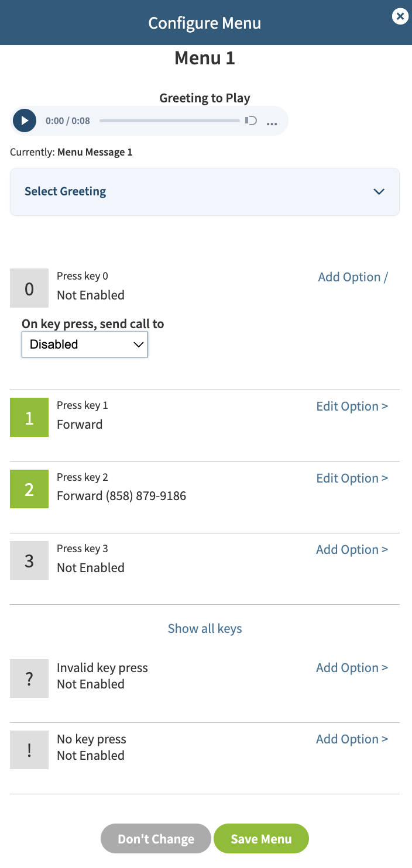Click the key 3 tile icon

click(29, 561)
